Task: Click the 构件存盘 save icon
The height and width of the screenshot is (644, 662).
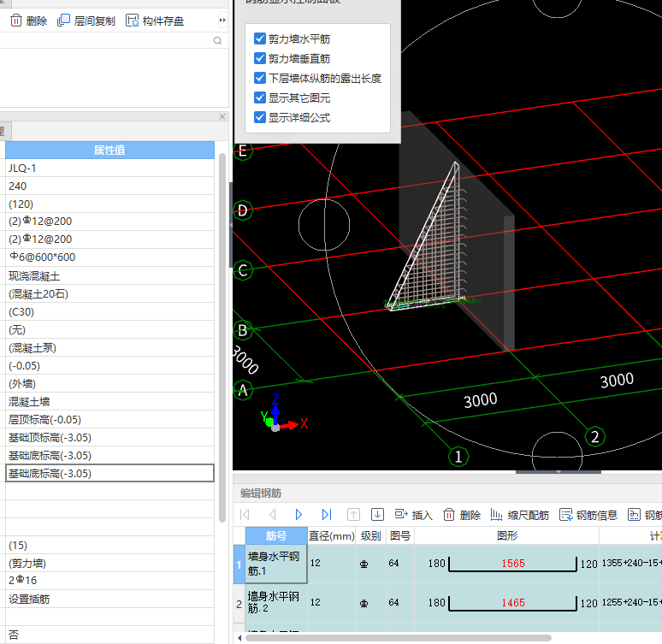Action: pos(132,21)
